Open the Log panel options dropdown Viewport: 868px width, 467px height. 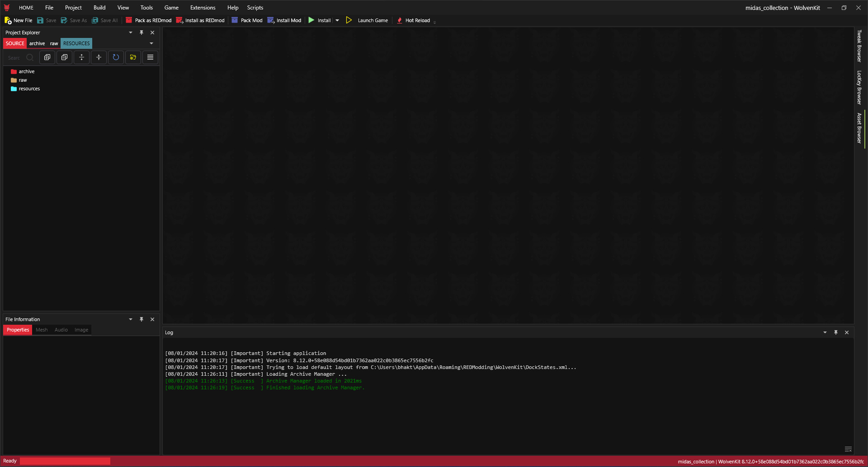point(825,332)
